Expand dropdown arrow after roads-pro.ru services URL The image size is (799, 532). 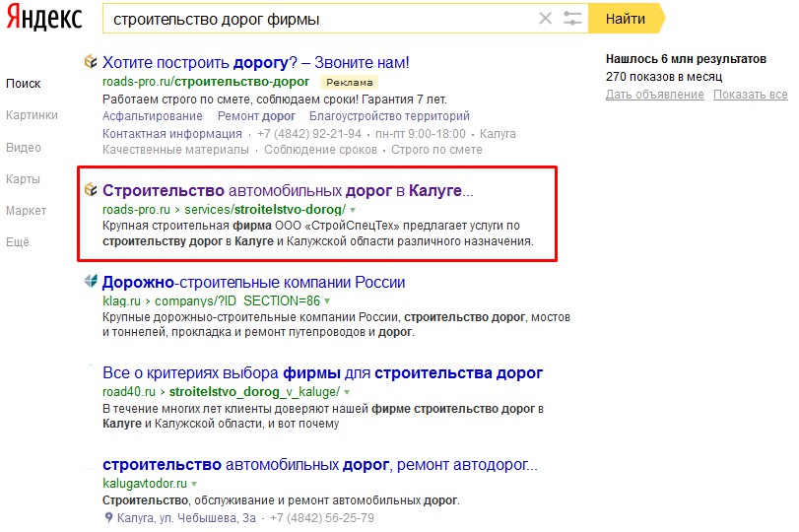[x=353, y=211]
